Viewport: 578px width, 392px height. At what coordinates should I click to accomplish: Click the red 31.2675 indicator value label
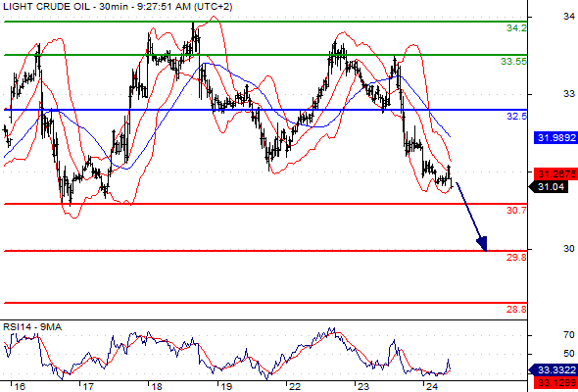555,174
